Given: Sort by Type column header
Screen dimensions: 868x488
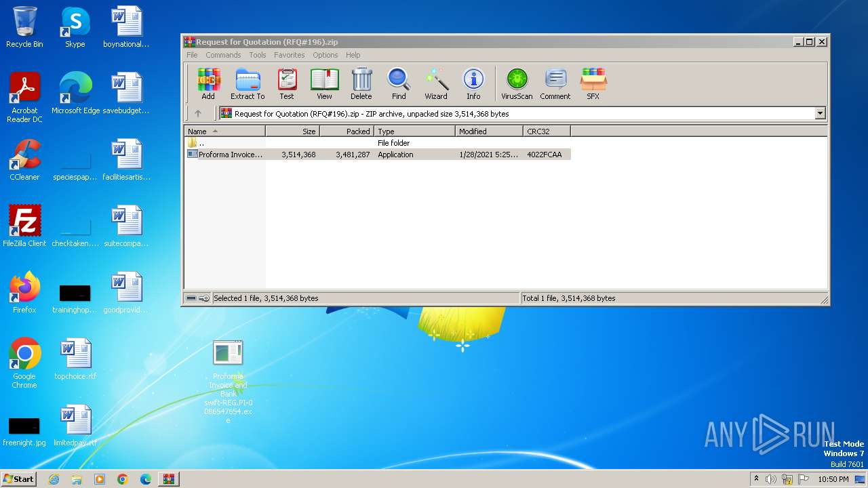Looking at the screenshot, I should point(414,131).
